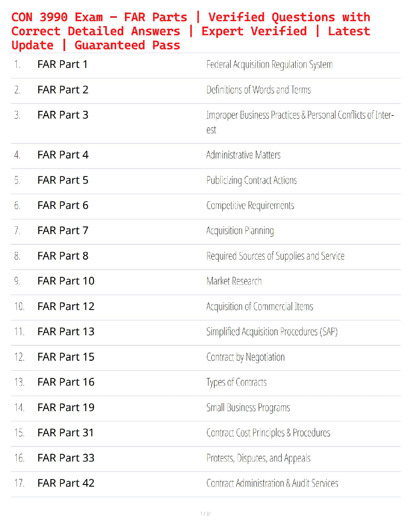
Task: Click "Simplified Acquisition Procedures (SAP)" definition
Action: 272,331
